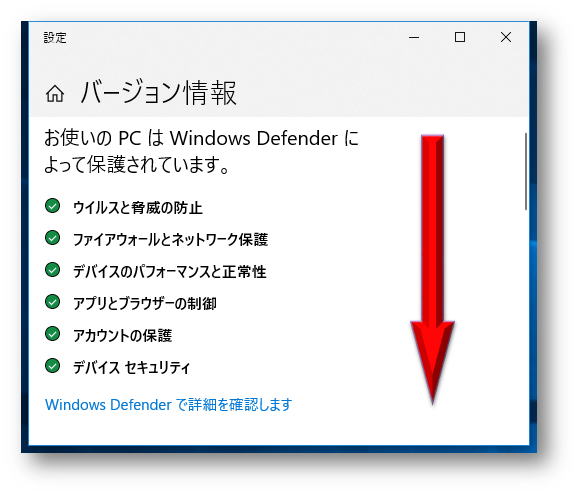Click green check icon for デバイス セキュリティ
The height and width of the screenshot is (495, 579).
pyautogui.click(x=52, y=366)
